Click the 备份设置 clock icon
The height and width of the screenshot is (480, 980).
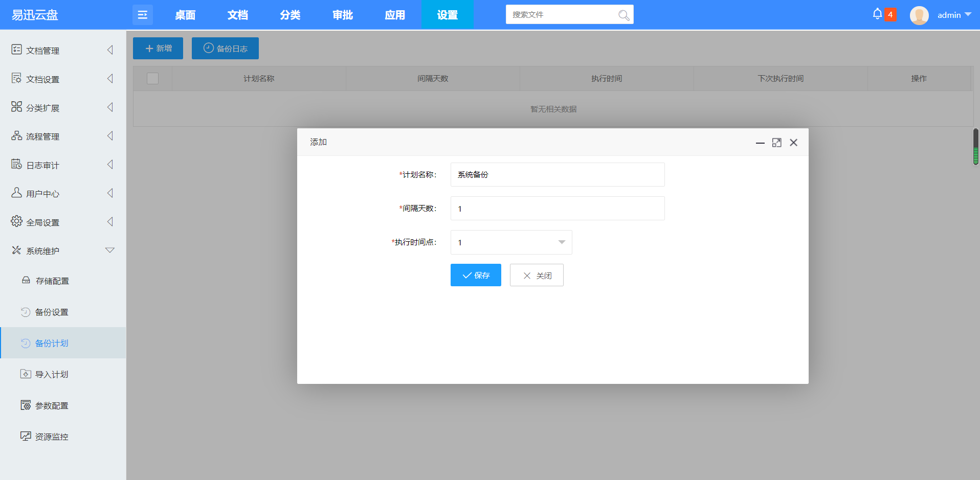(x=26, y=312)
